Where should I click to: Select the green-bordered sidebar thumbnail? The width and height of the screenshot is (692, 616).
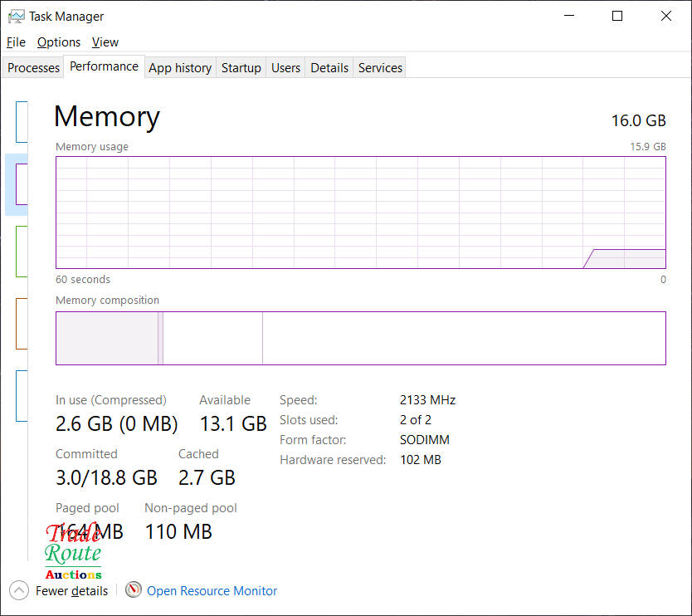(x=22, y=252)
